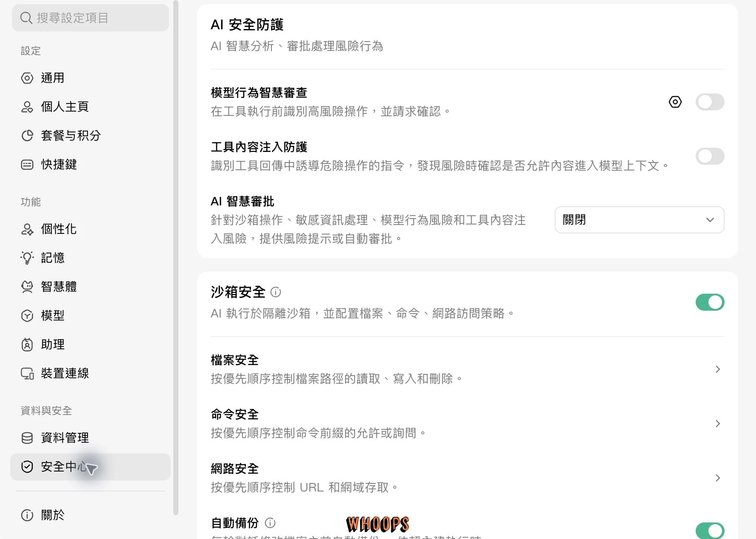Click info icon next to 沙箱安全
This screenshot has height=539, width=756.
(276, 292)
